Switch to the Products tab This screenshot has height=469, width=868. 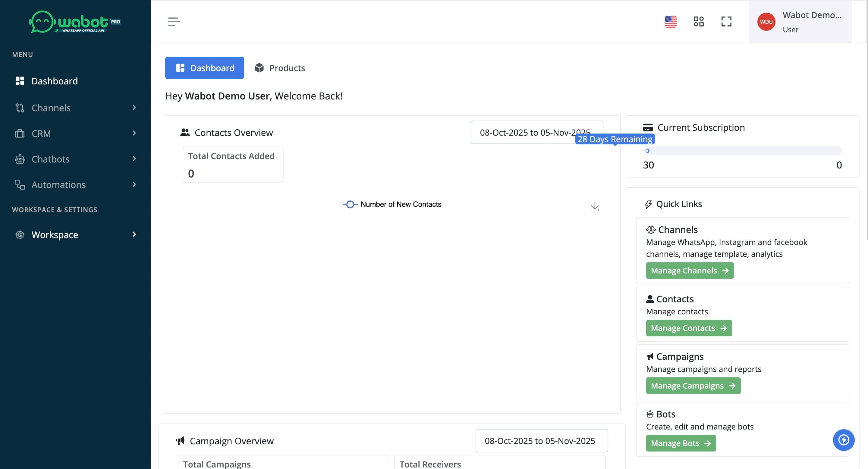[x=280, y=68]
